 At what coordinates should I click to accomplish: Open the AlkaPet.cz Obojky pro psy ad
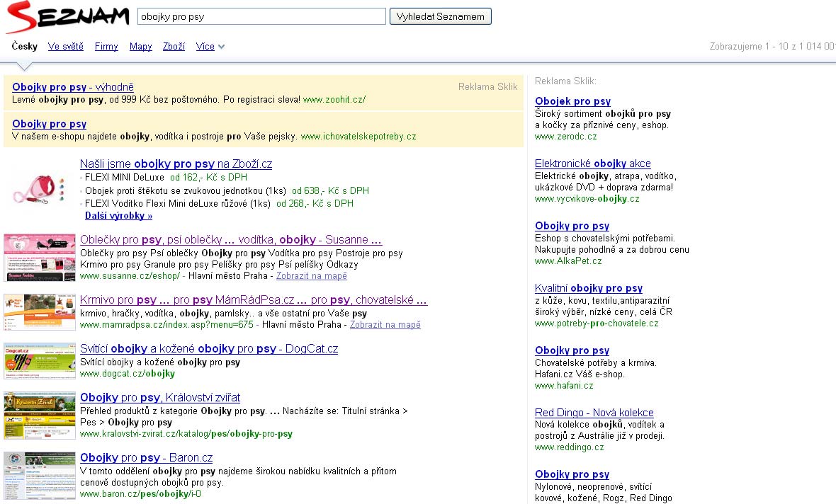coord(572,226)
